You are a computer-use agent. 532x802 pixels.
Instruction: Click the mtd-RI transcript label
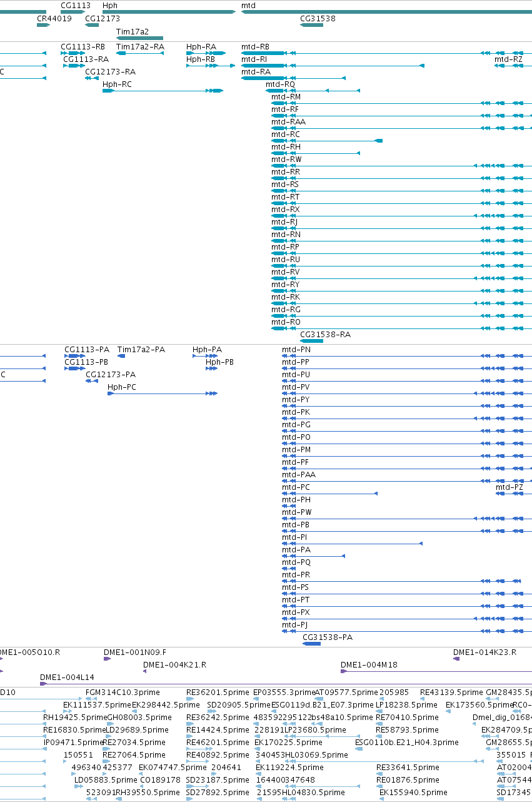[x=254, y=59]
